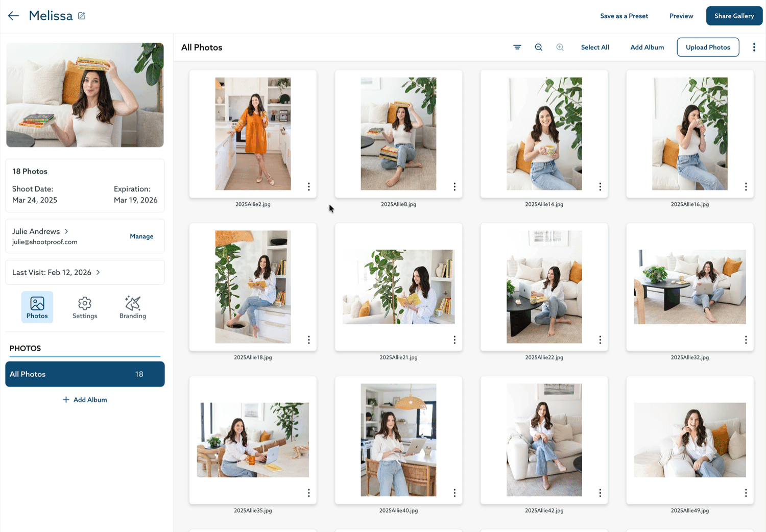Image resolution: width=766 pixels, height=532 pixels.
Task: Open options menu for 2025Allie21.jpg
Action: click(454, 340)
